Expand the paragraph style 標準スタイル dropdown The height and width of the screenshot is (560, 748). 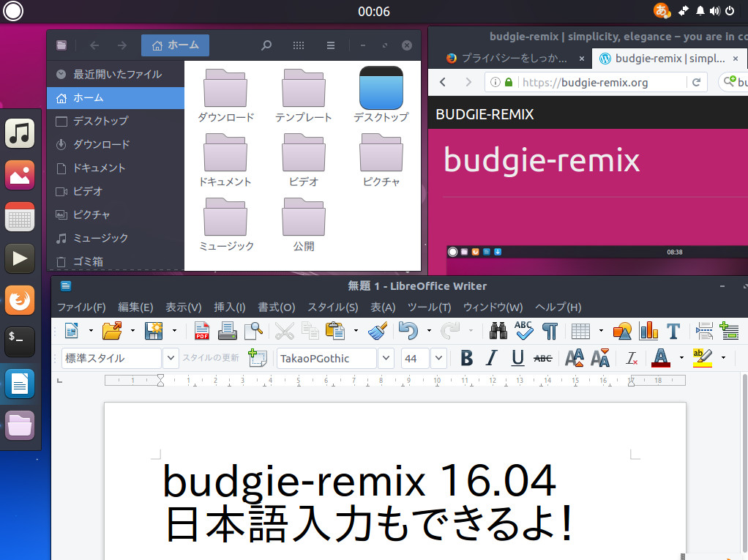[x=171, y=358]
